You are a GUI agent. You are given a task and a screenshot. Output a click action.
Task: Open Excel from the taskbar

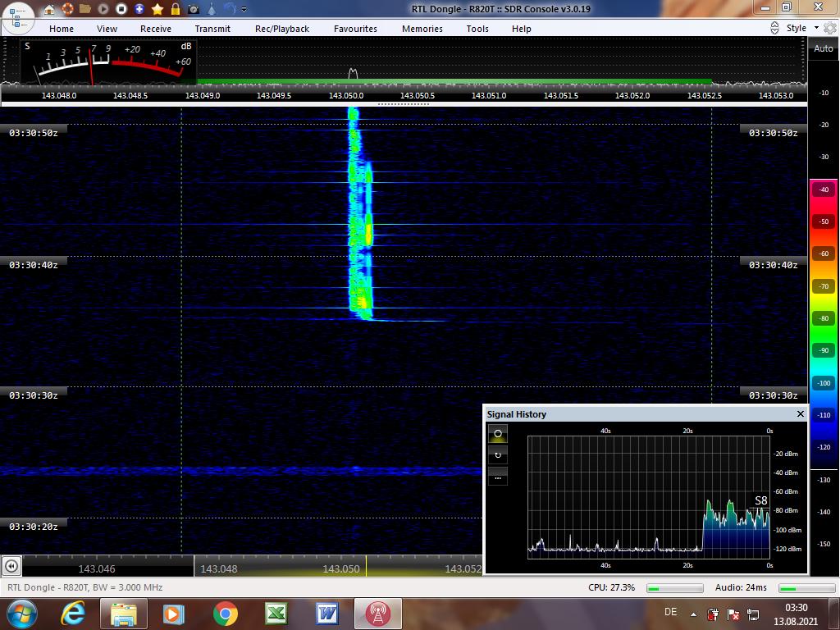[x=276, y=614]
